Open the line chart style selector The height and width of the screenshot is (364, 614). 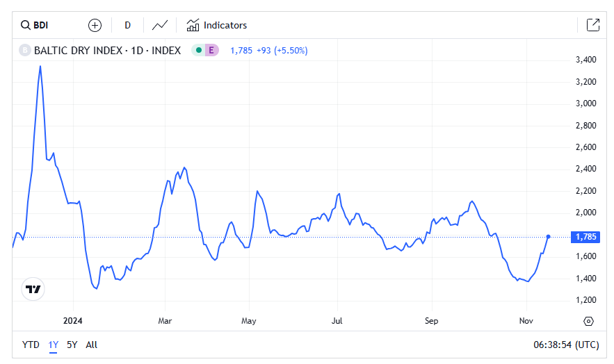(x=160, y=26)
